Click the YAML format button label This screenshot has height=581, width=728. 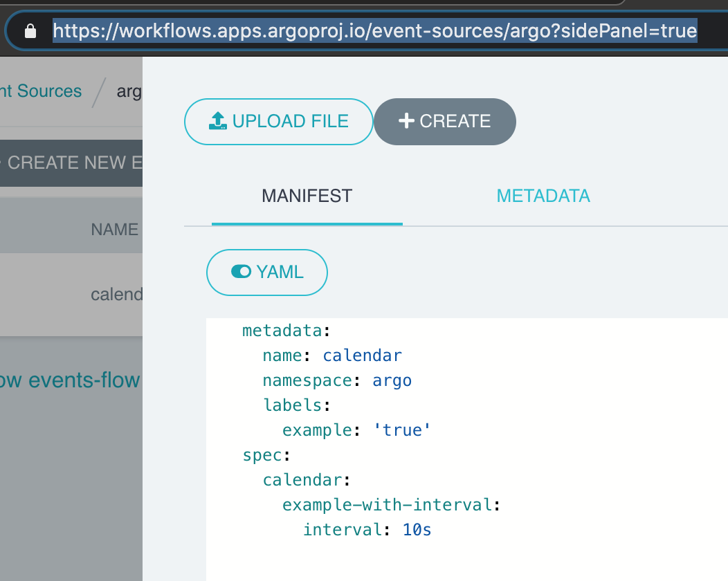[x=280, y=272]
